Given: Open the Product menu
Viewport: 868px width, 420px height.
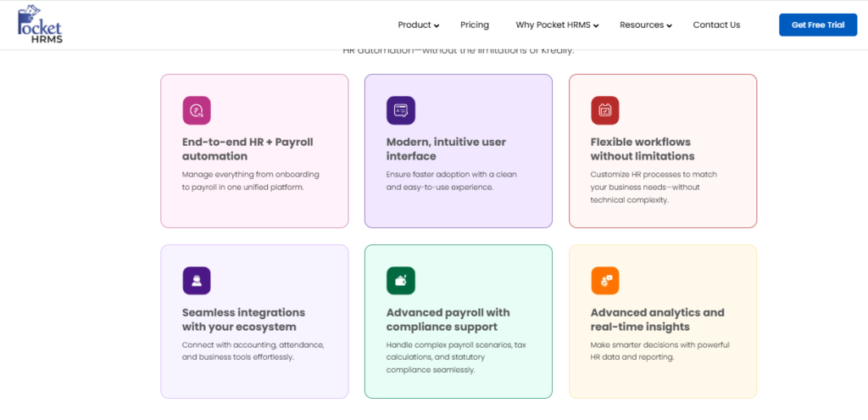Looking at the screenshot, I should tap(415, 25).
